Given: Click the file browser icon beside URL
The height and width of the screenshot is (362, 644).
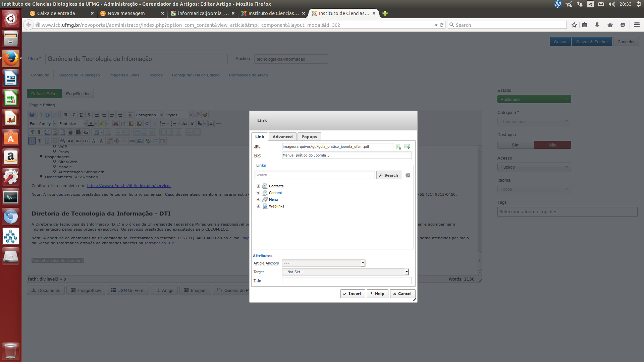Looking at the screenshot, I should click(398, 147).
